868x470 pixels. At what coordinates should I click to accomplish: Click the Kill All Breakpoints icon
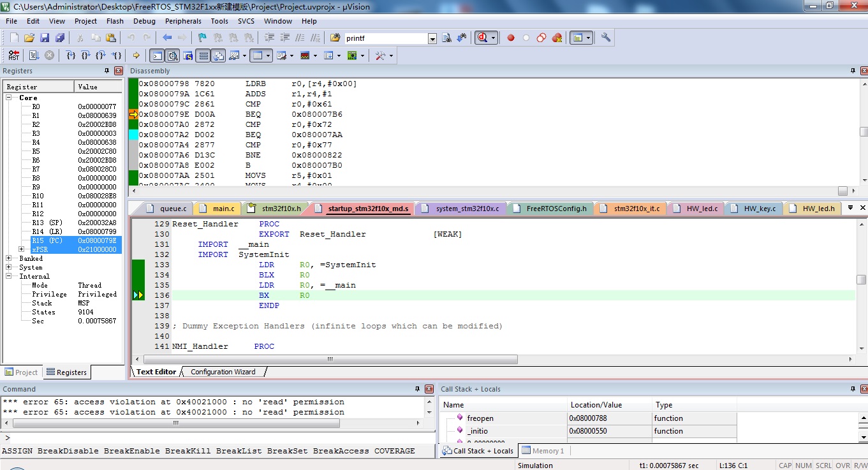point(557,38)
